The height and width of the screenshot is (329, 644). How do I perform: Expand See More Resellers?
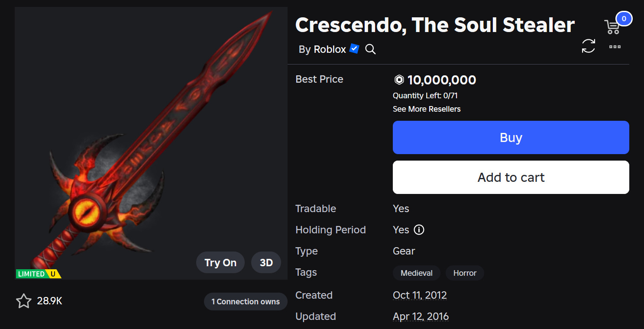pos(427,109)
